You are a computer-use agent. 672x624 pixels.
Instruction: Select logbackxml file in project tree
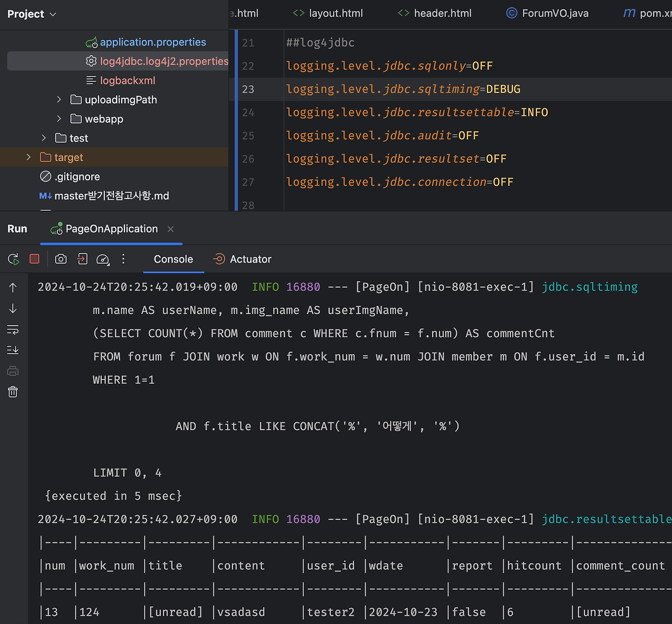pos(128,80)
